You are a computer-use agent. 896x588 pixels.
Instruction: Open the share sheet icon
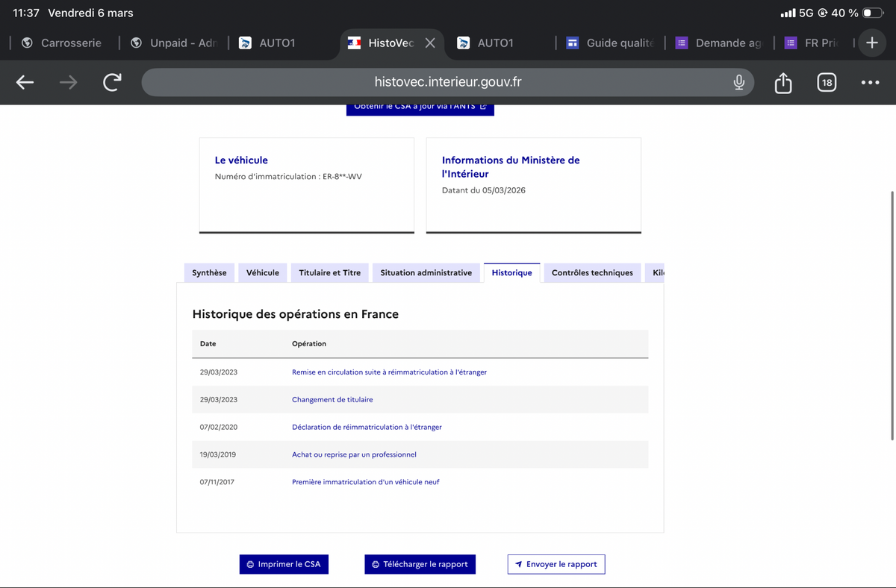(x=783, y=82)
